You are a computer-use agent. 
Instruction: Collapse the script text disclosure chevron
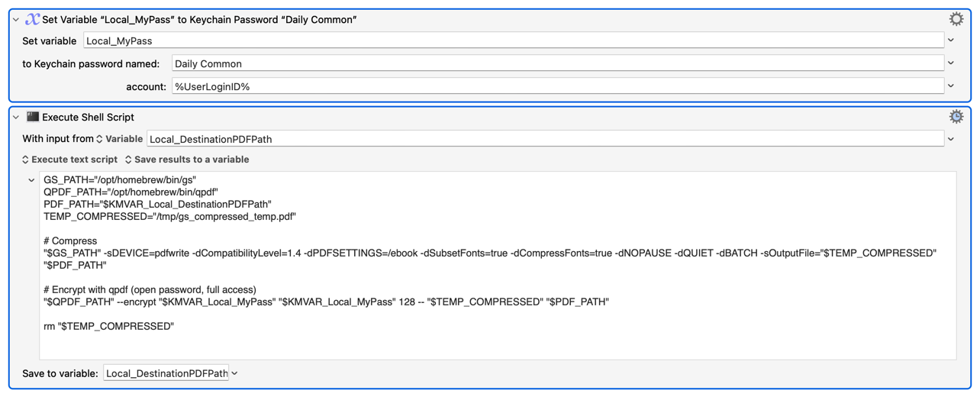tap(31, 180)
